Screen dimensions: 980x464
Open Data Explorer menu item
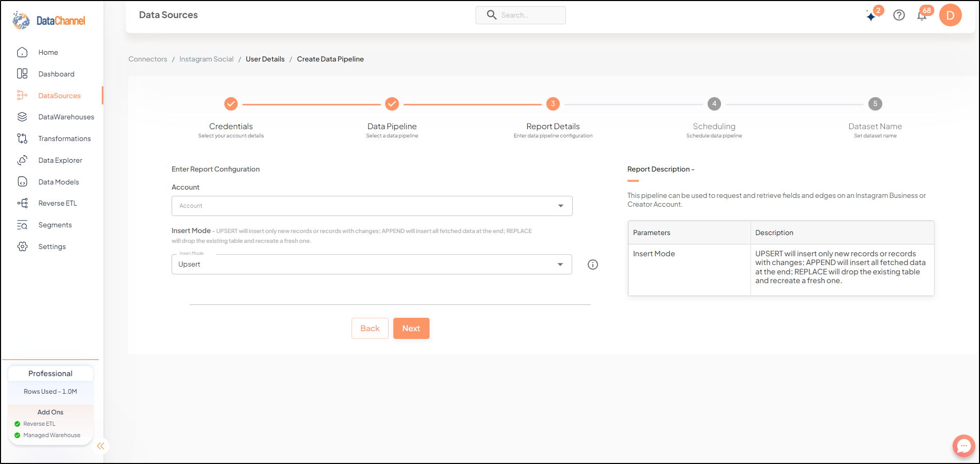[60, 160]
